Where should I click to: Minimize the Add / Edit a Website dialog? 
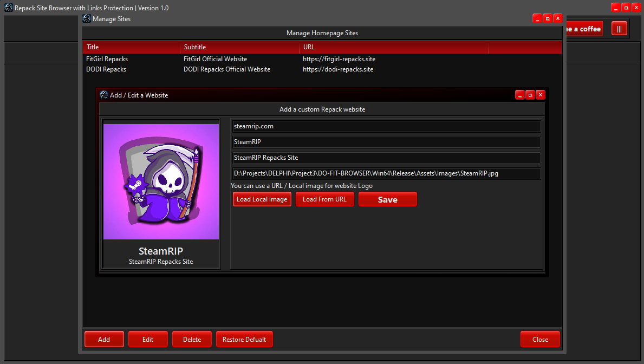tap(520, 95)
